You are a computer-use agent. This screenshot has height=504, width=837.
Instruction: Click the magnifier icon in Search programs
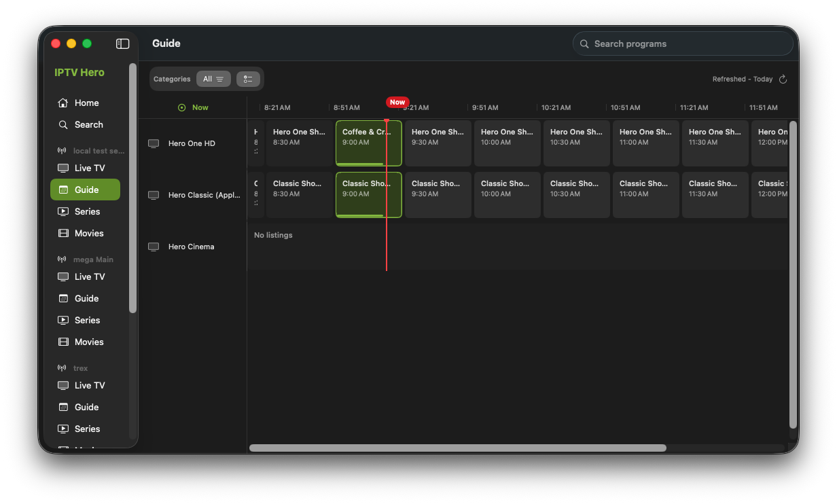pos(584,43)
